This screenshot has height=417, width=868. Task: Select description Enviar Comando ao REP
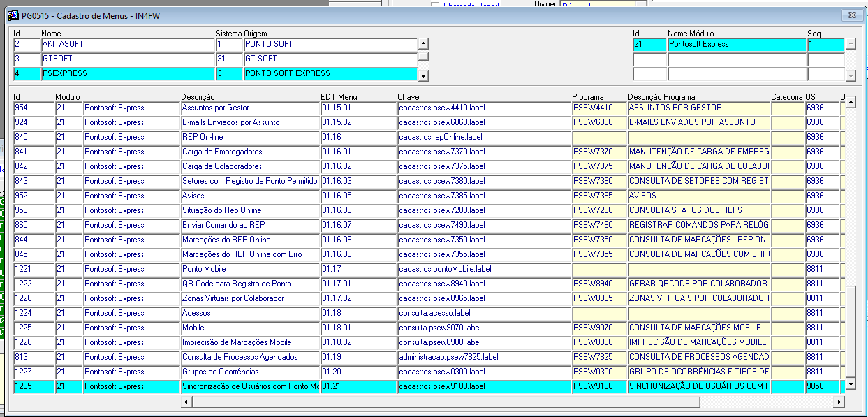point(250,225)
